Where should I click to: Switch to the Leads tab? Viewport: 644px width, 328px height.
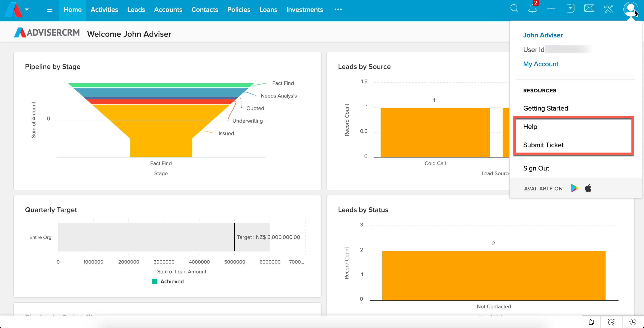(136, 9)
